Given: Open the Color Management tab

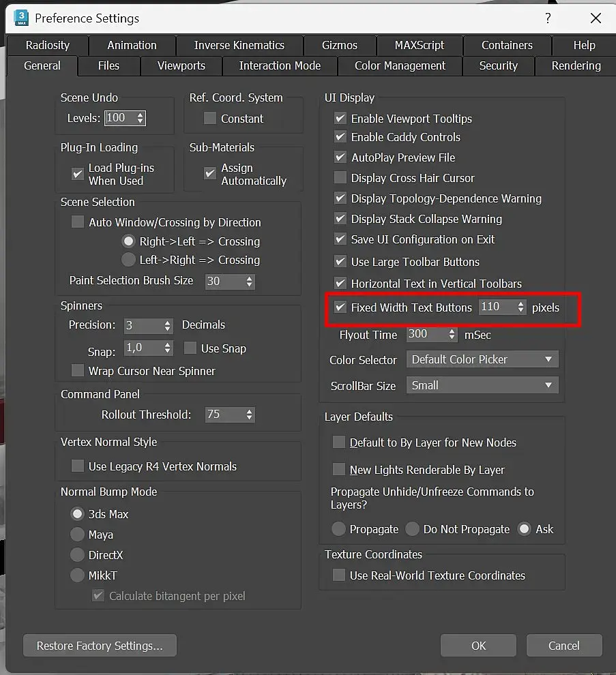Looking at the screenshot, I should click(x=400, y=66).
